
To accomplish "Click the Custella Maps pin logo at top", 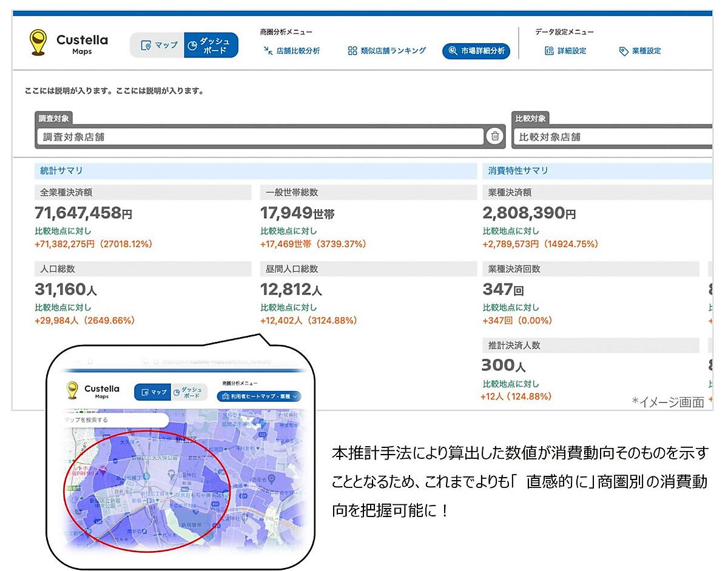I will coord(38,42).
